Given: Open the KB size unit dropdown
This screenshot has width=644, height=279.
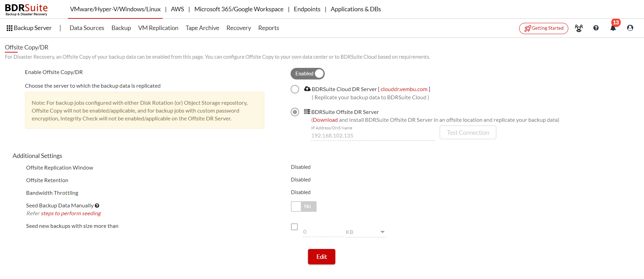Looking at the screenshot, I should point(366,232).
